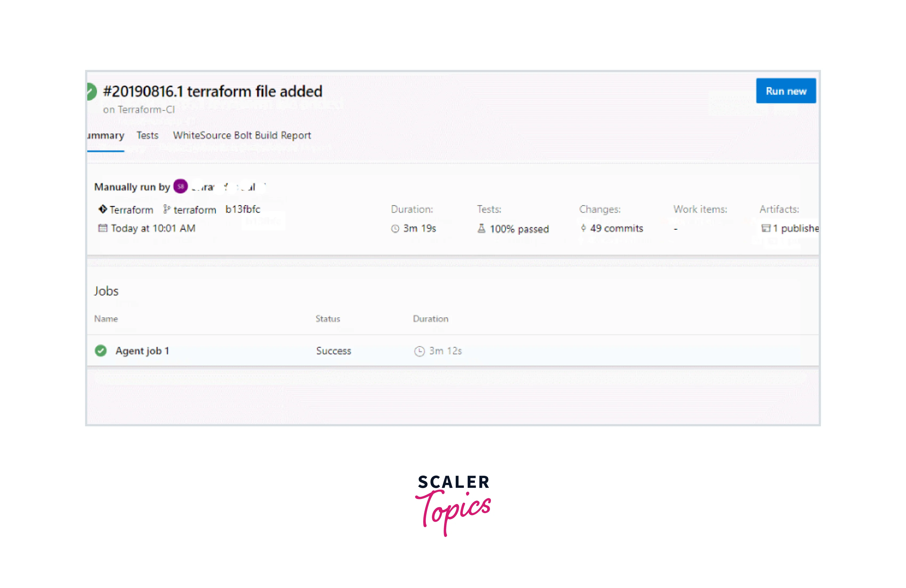
Task: Click the calendar icon beside Today at 10:01 AM
Action: [102, 228]
